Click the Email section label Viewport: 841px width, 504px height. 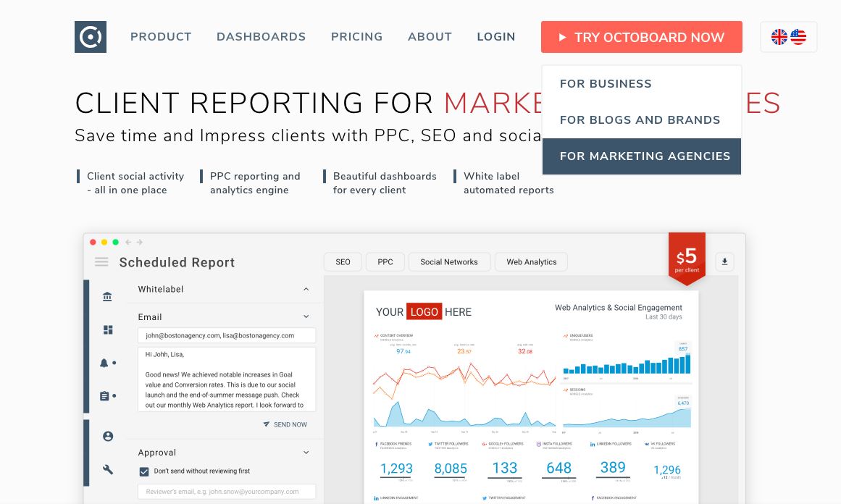point(150,317)
